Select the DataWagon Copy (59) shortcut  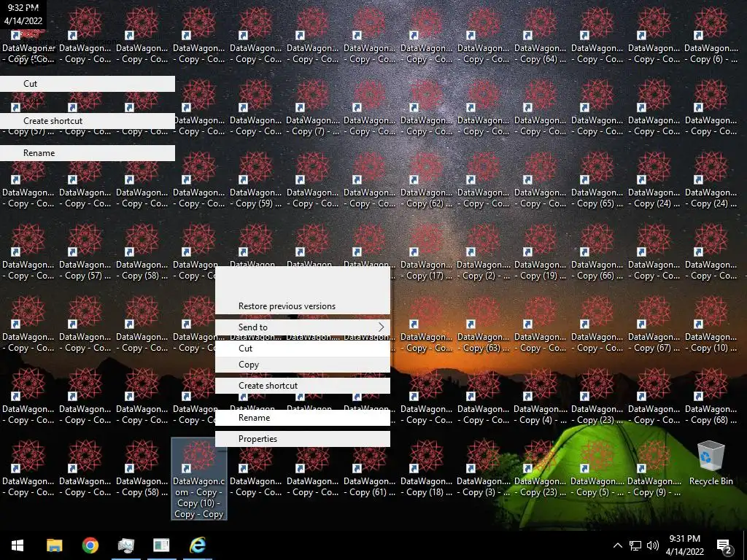click(256, 181)
